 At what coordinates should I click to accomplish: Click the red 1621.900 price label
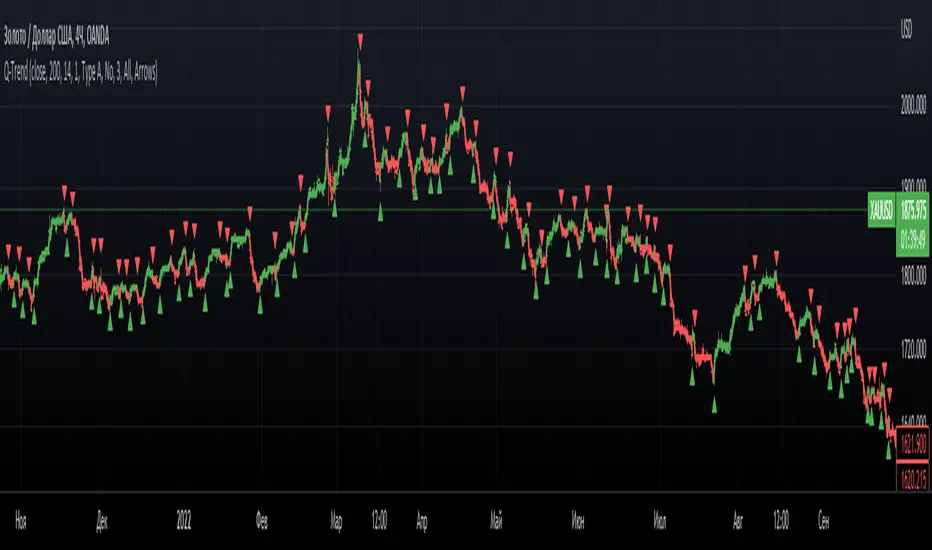coord(913,444)
